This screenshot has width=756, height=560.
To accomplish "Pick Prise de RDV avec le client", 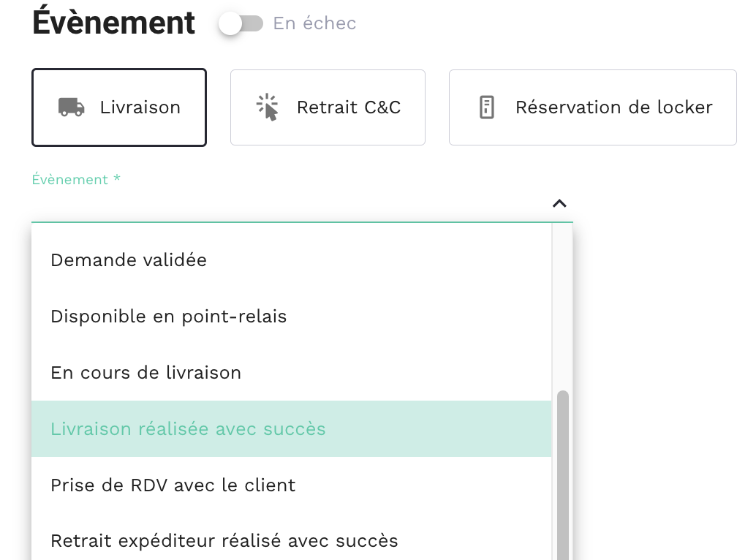I will pos(173,485).
